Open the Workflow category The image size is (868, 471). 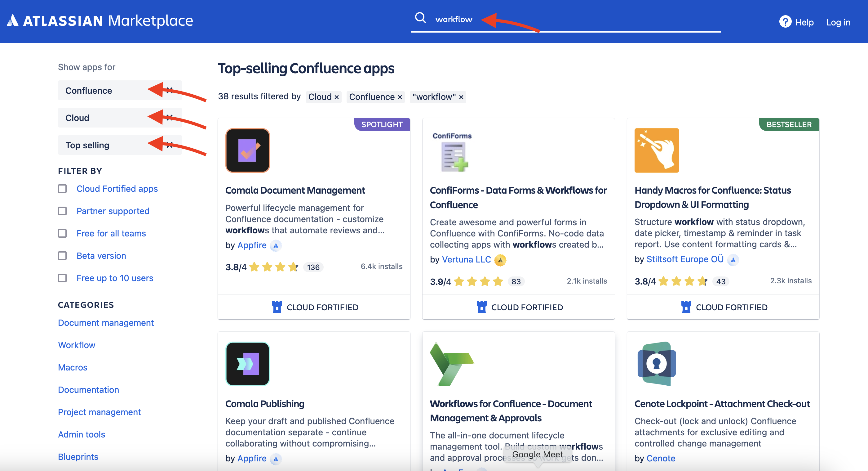pyautogui.click(x=77, y=345)
